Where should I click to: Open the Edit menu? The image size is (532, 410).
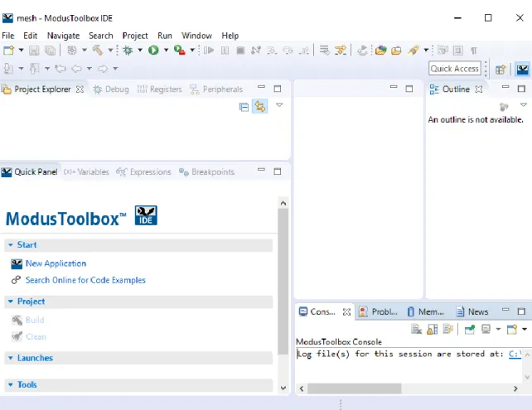click(x=30, y=36)
